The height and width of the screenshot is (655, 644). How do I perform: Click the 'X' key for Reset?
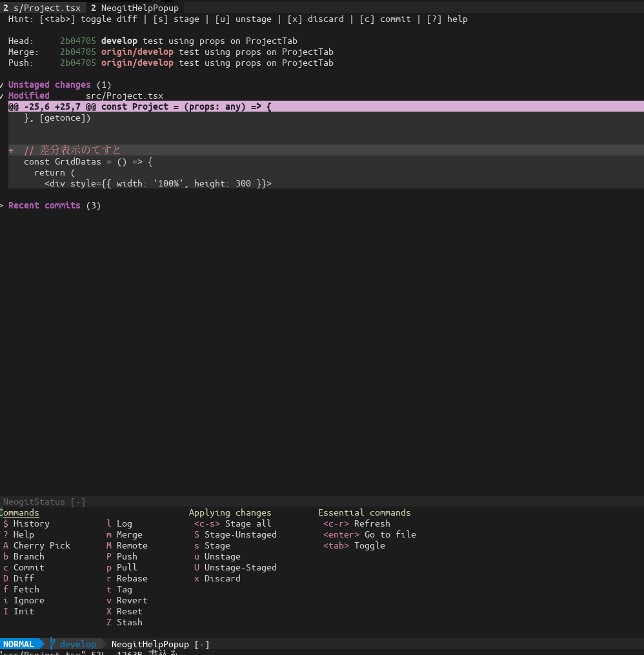pyautogui.click(x=109, y=611)
